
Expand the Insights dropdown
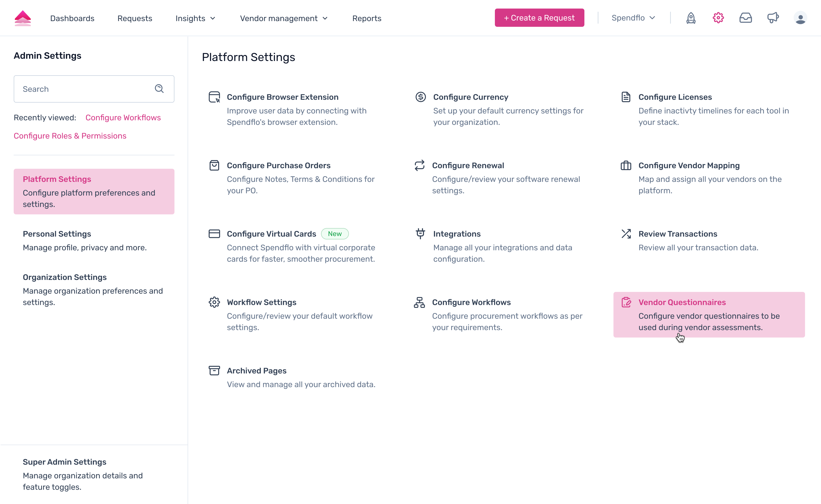point(195,18)
